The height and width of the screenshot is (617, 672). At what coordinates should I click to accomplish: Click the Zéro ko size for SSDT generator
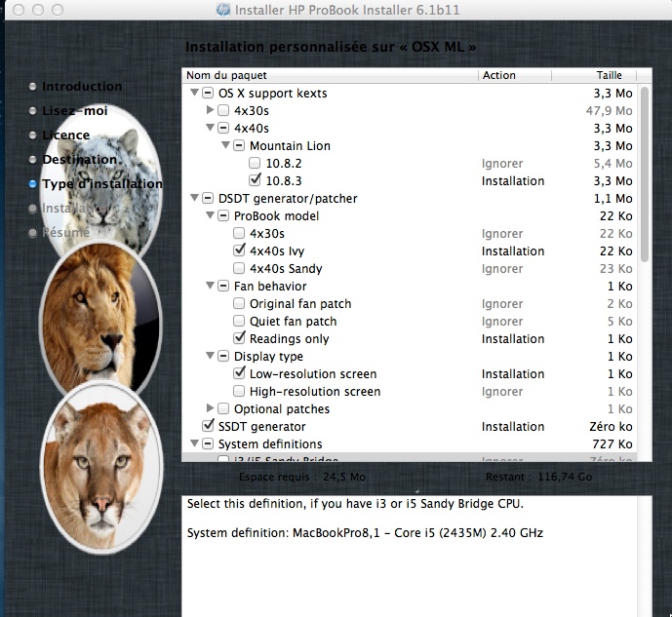tap(611, 427)
